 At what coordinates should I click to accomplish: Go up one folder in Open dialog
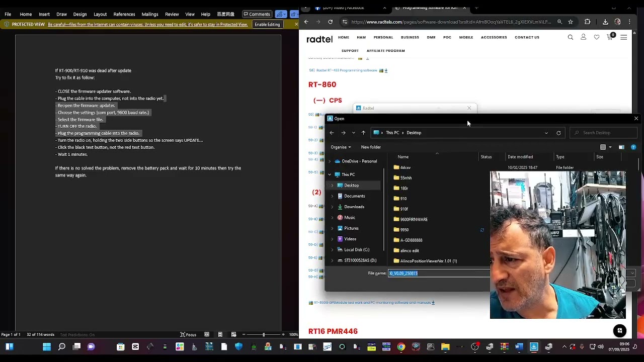pyautogui.click(x=363, y=133)
